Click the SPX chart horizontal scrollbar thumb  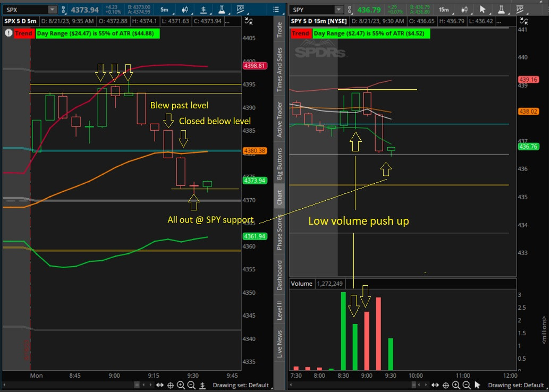coord(137,385)
